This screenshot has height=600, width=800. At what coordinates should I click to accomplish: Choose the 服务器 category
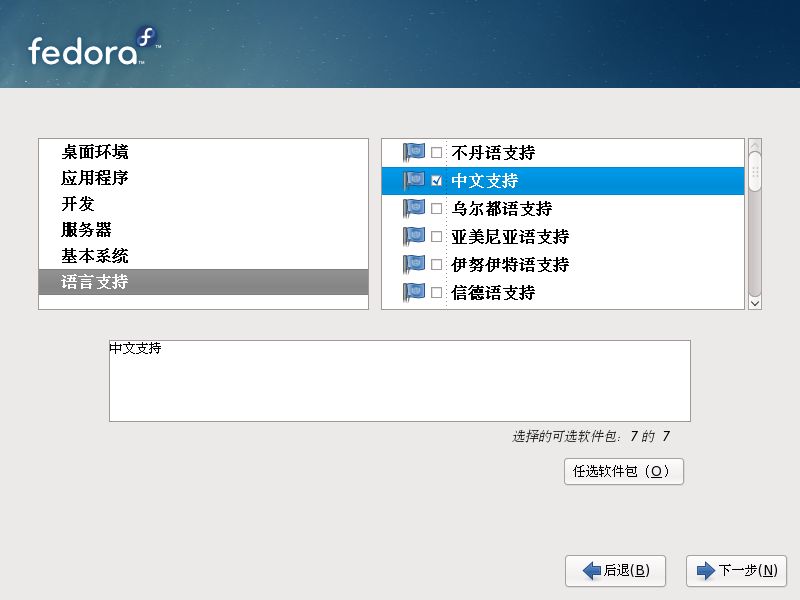point(203,230)
